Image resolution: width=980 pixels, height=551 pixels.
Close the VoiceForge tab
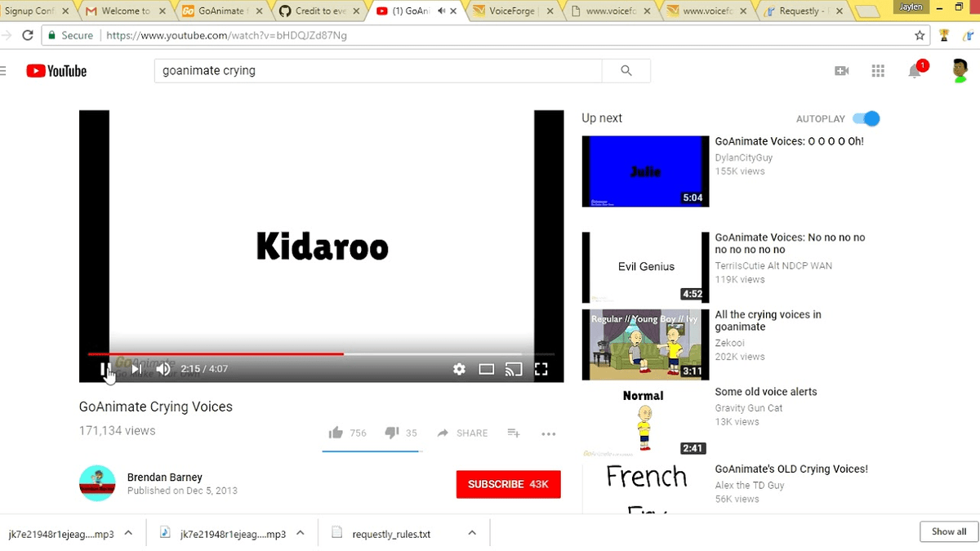pyautogui.click(x=550, y=11)
